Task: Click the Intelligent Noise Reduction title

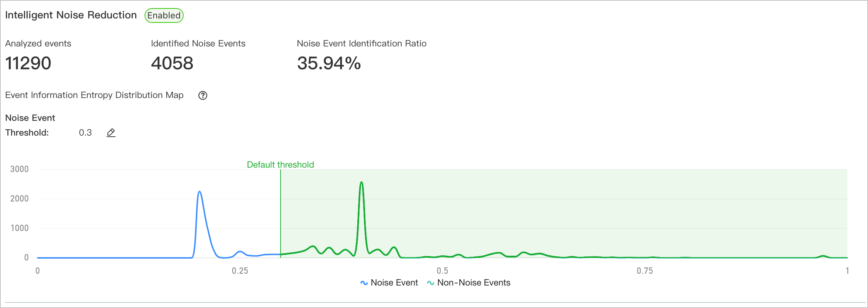Action: click(x=71, y=15)
